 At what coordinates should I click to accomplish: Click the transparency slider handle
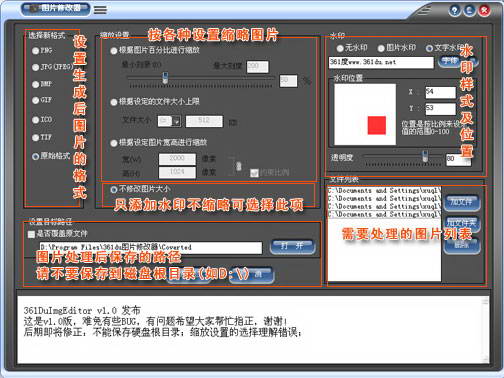coord(425,156)
